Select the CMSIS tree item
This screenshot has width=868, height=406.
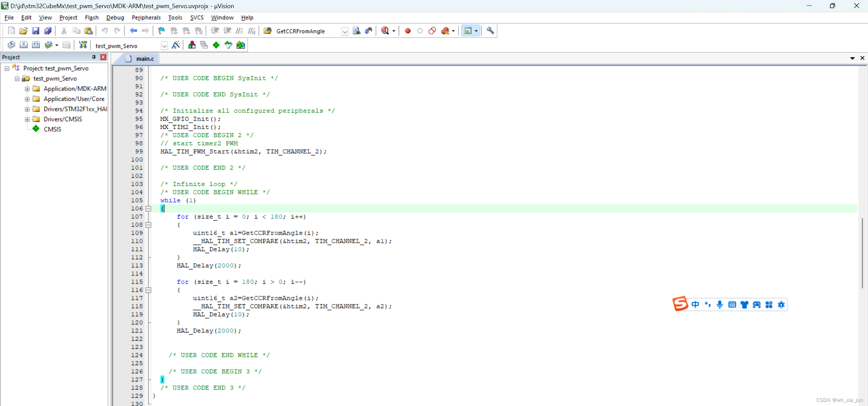(x=52, y=129)
